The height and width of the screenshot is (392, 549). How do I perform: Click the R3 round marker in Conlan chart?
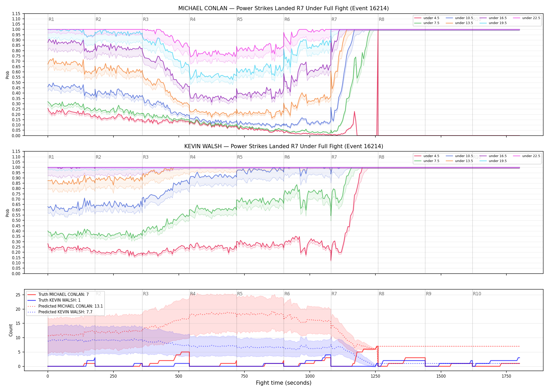tap(146, 19)
